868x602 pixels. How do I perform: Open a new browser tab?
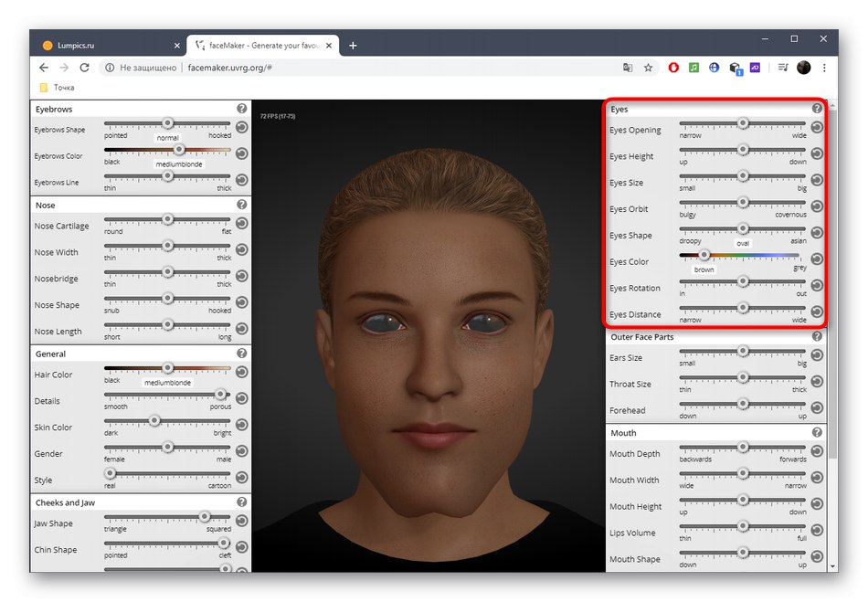353,45
